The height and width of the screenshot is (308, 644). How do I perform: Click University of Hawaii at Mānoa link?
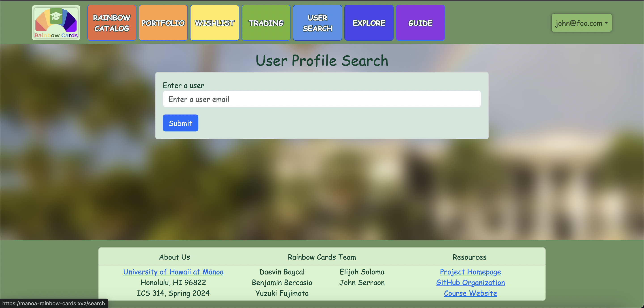[x=174, y=271]
